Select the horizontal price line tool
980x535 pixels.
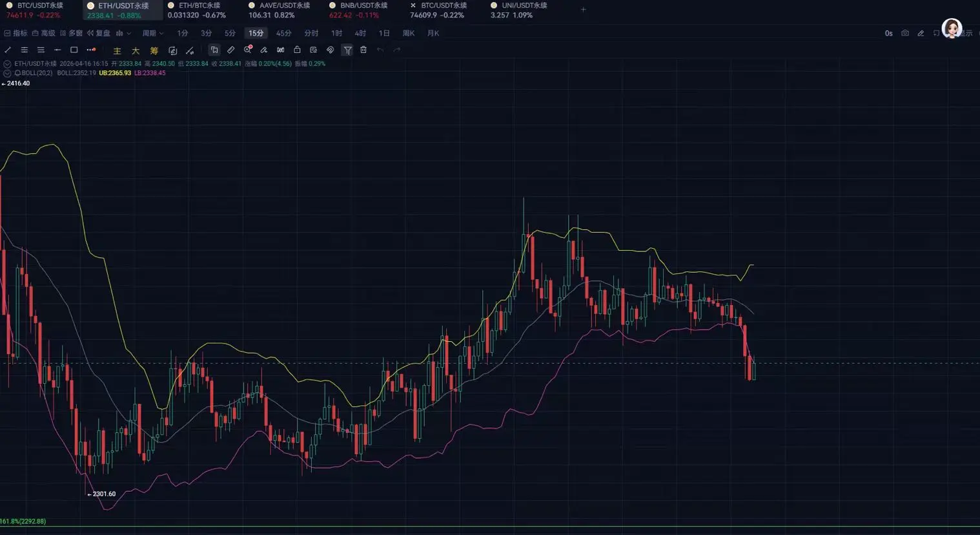tap(57, 50)
